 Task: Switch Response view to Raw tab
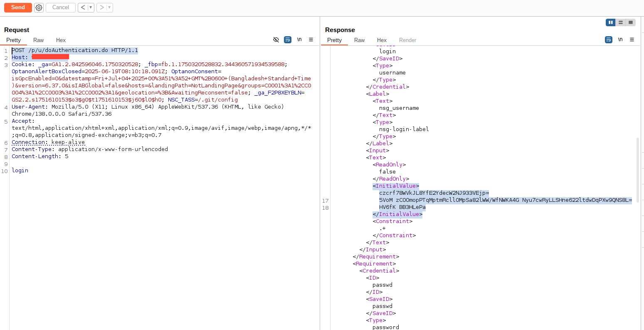click(x=359, y=40)
